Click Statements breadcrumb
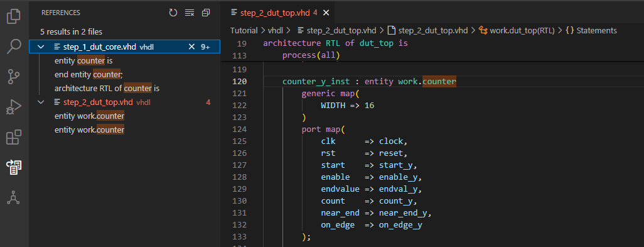 [591, 30]
